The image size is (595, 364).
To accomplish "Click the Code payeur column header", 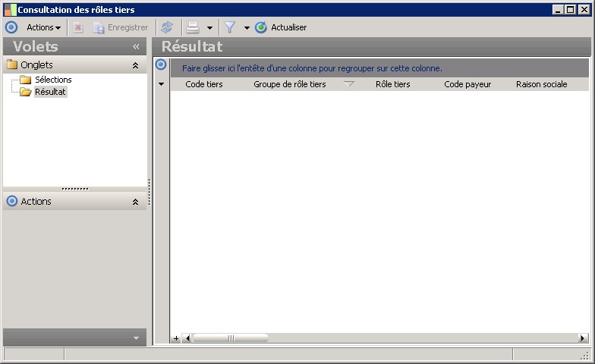I will [x=467, y=84].
